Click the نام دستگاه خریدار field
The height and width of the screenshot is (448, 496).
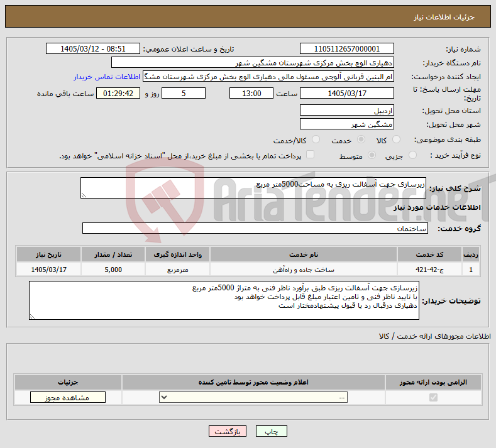(253, 63)
